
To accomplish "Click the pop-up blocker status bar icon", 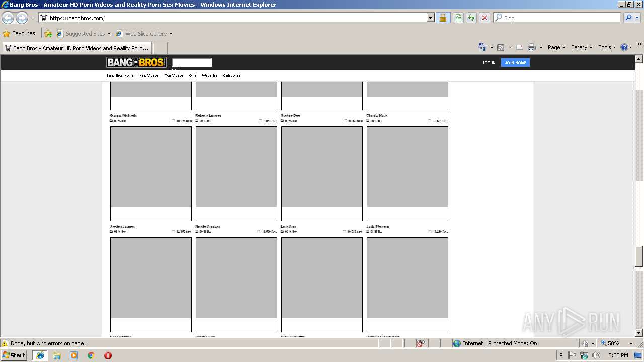I will coord(421,343).
